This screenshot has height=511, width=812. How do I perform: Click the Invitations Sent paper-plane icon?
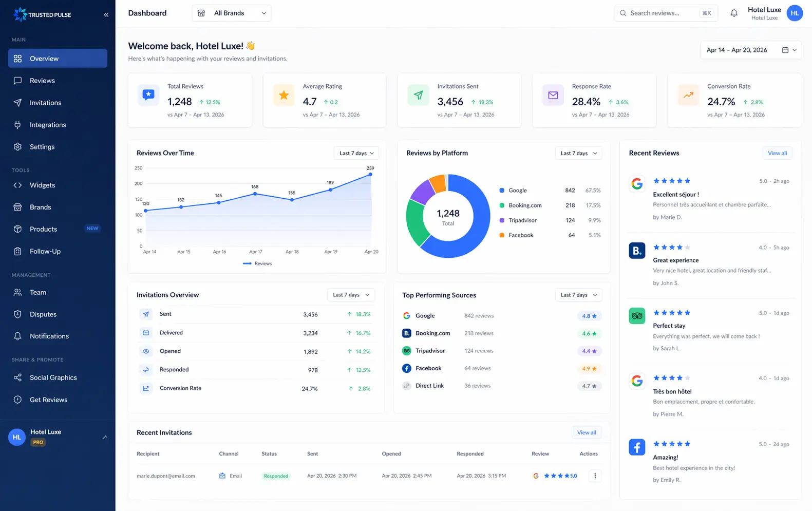click(x=418, y=95)
